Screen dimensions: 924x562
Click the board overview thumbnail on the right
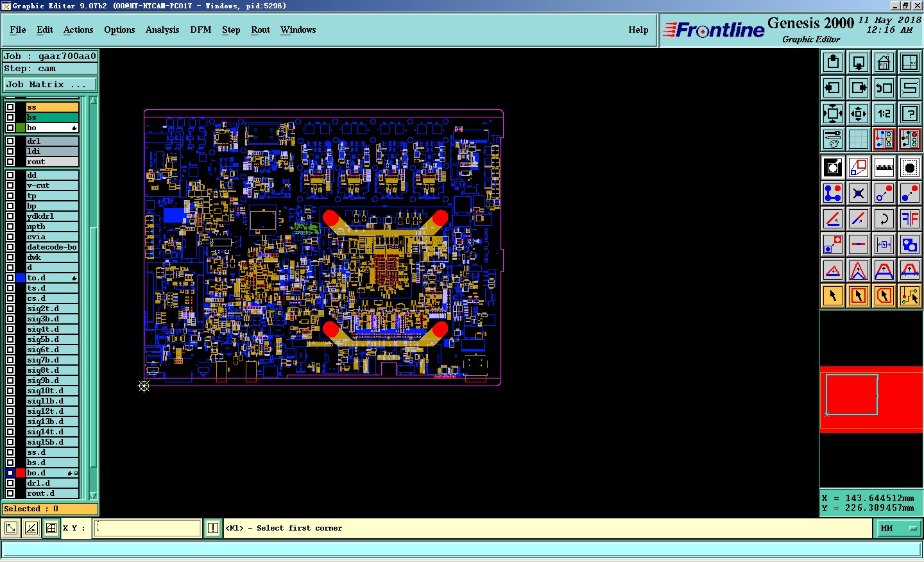871,398
